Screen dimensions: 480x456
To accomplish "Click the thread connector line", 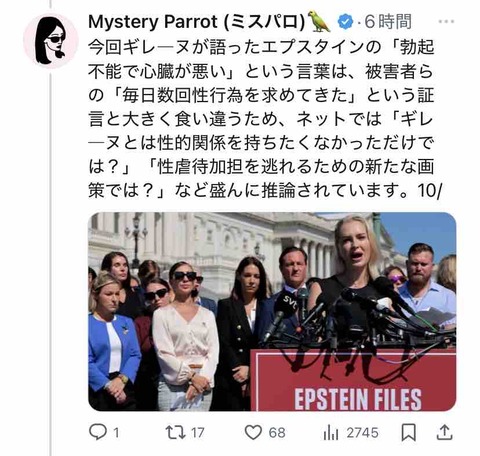I will (51, 262).
